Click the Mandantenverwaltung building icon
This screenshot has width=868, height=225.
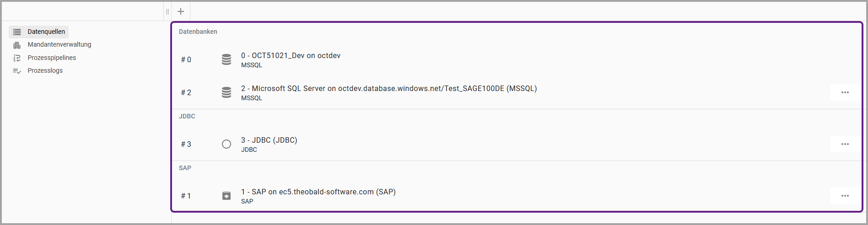17,45
